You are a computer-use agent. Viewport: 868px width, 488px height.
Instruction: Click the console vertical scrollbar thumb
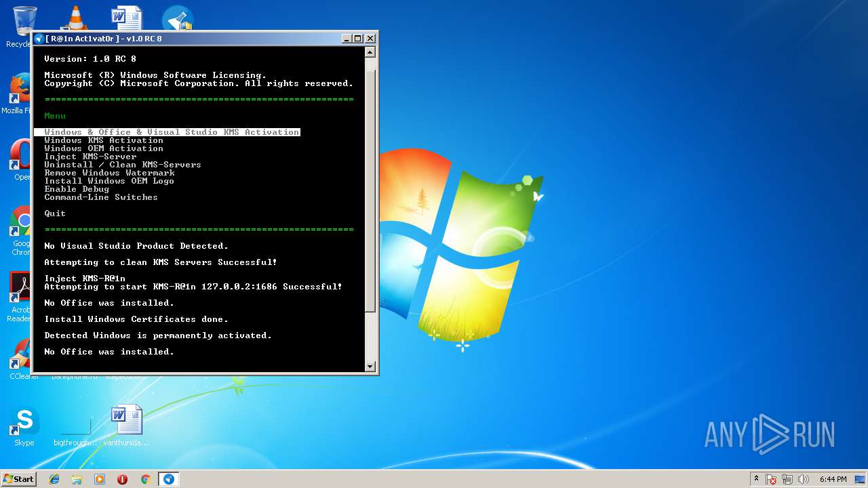[x=370, y=191]
